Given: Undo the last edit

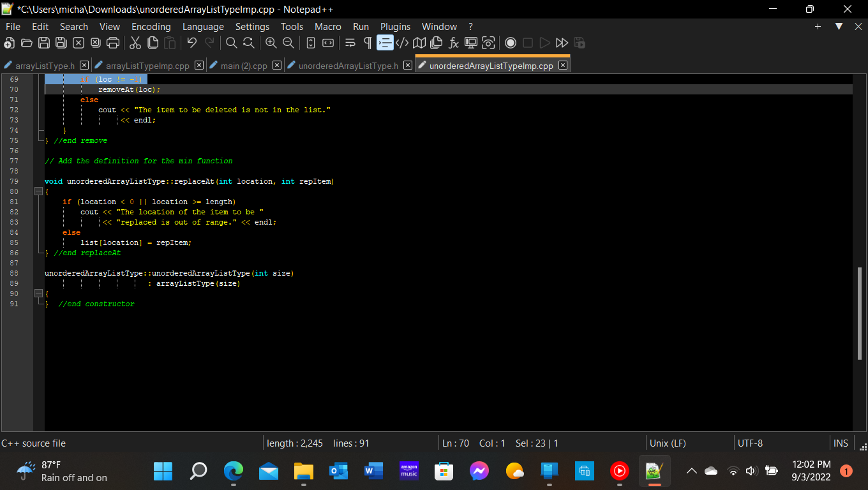Looking at the screenshot, I should click(x=191, y=43).
